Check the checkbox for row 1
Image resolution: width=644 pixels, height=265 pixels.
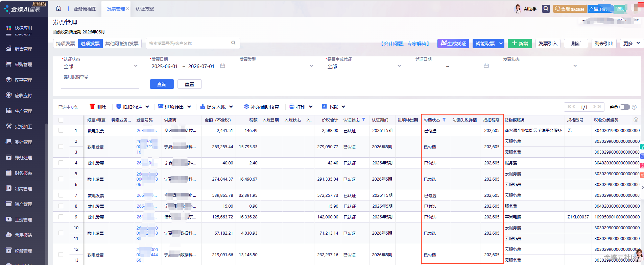(x=61, y=130)
